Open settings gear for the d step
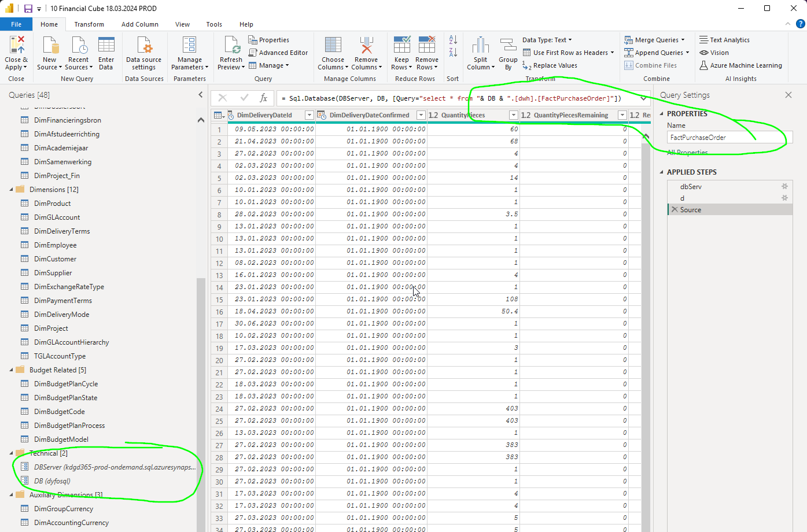This screenshot has height=532, width=807. 784,198
